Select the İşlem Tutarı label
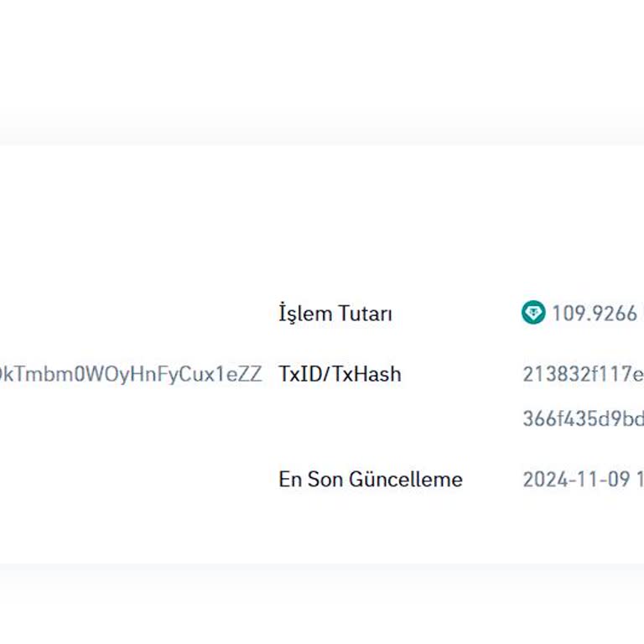The width and height of the screenshot is (644, 644). (335, 314)
